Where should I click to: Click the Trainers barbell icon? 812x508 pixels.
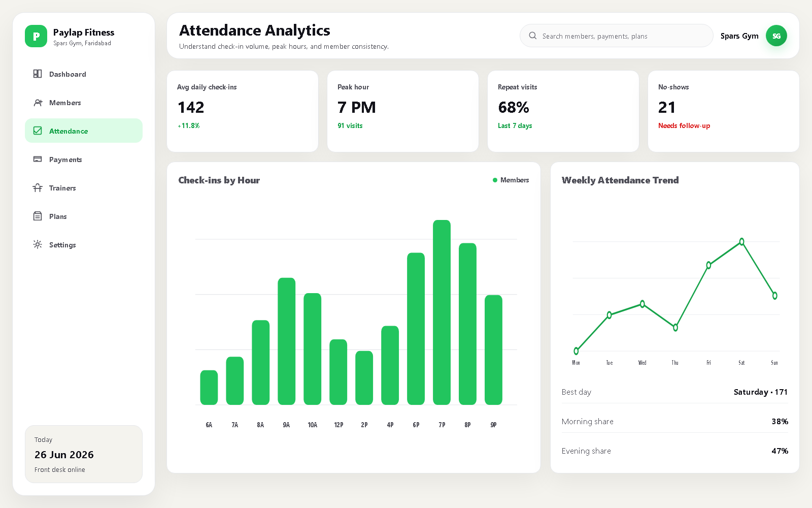pos(38,187)
